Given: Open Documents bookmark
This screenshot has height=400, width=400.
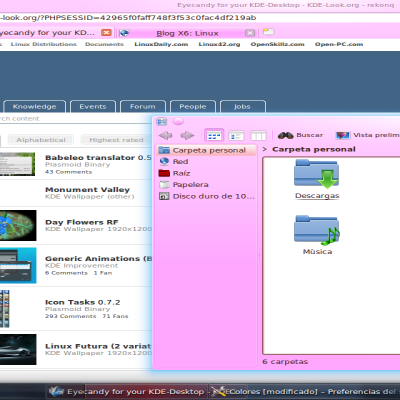Looking at the screenshot, I should tap(104, 44).
